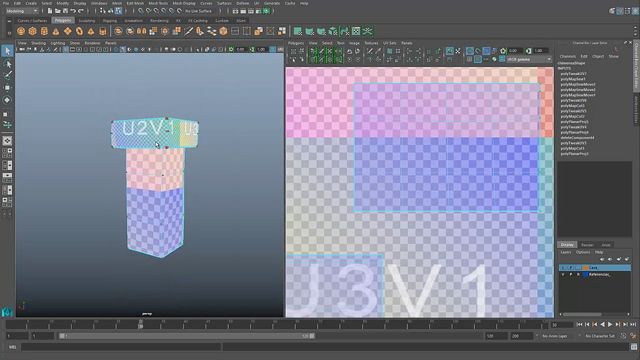This screenshot has width=640, height=360.
Task: Create a polygon cylinder from the shelf
Action: click(44, 31)
